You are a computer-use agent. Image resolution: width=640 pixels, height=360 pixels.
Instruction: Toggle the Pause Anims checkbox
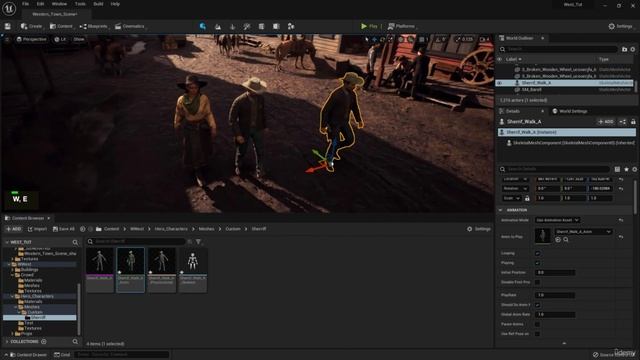[538, 324]
